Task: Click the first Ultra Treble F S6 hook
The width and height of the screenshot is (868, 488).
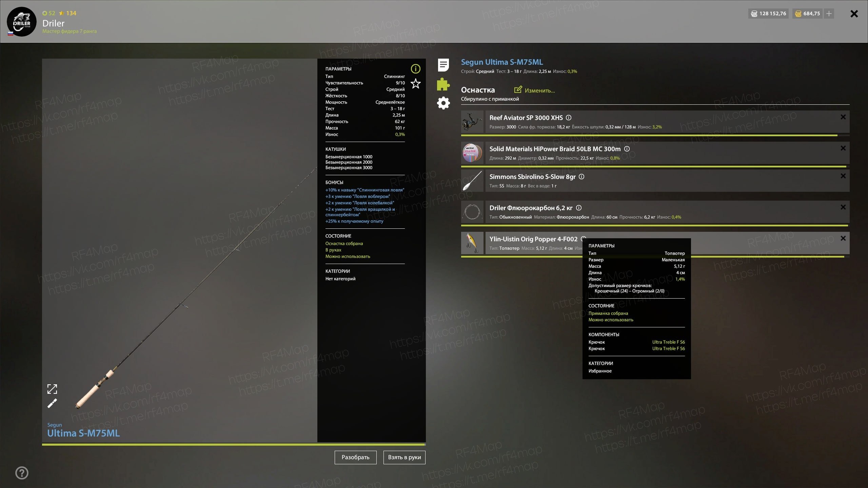Action: pos(668,342)
